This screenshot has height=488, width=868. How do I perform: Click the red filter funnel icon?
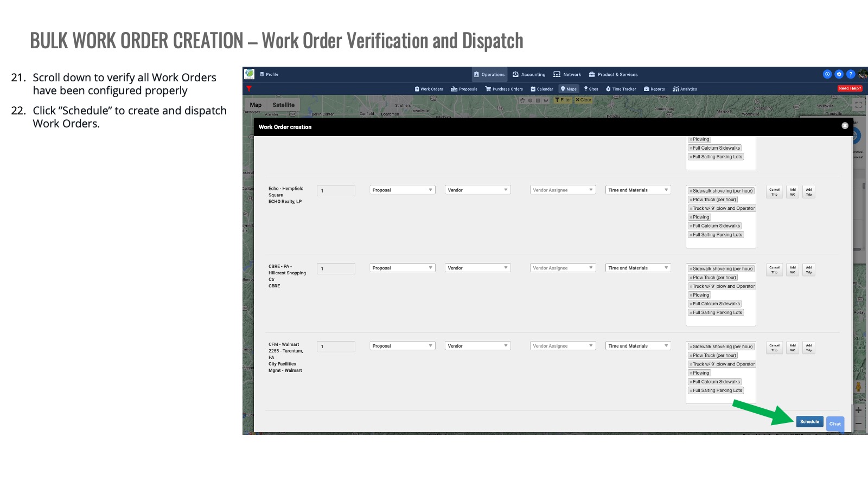249,88
